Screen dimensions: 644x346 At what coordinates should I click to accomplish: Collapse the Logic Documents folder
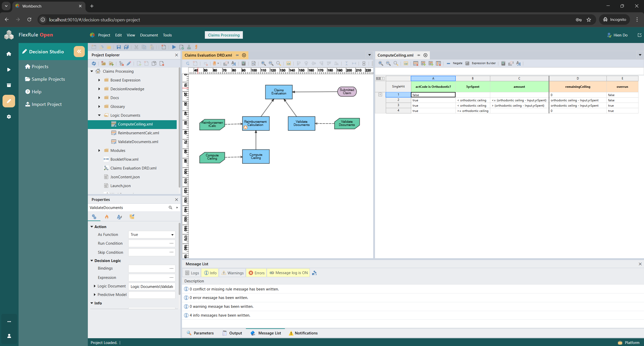click(x=99, y=115)
